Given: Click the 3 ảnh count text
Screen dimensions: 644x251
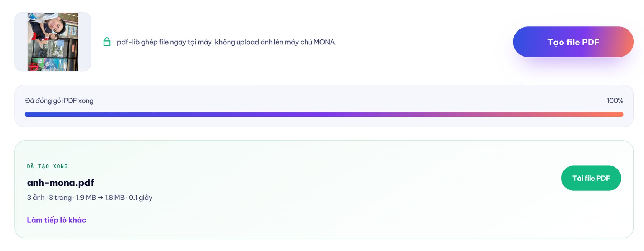Looking at the screenshot, I should point(36,198).
